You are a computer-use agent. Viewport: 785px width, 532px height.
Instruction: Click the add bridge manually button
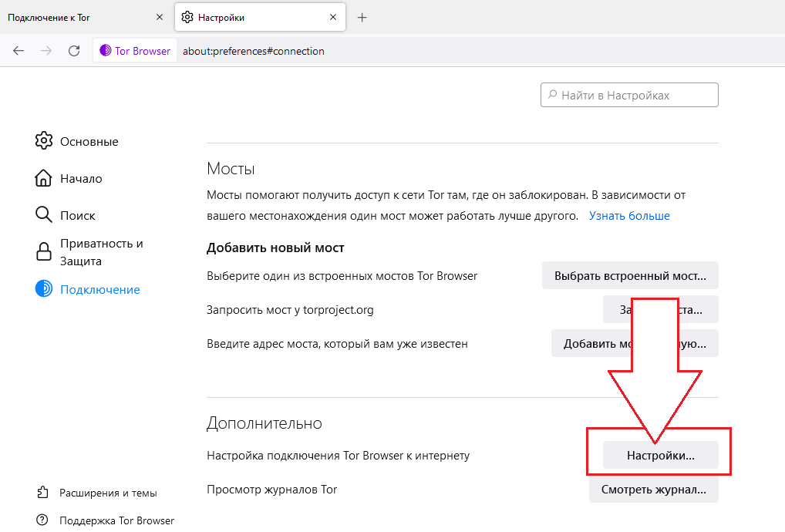pyautogui.click(x=635, y=344)
